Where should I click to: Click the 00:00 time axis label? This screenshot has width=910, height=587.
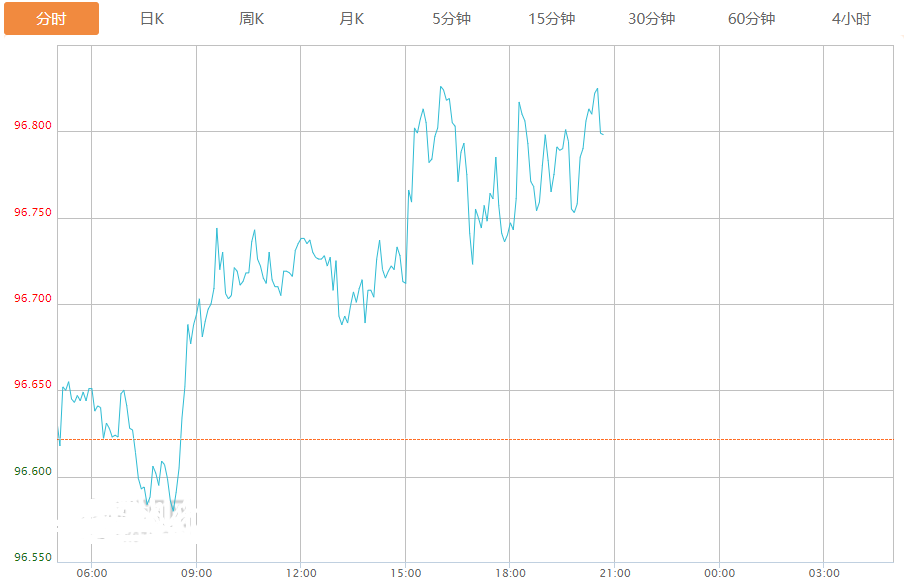(719, 573)
